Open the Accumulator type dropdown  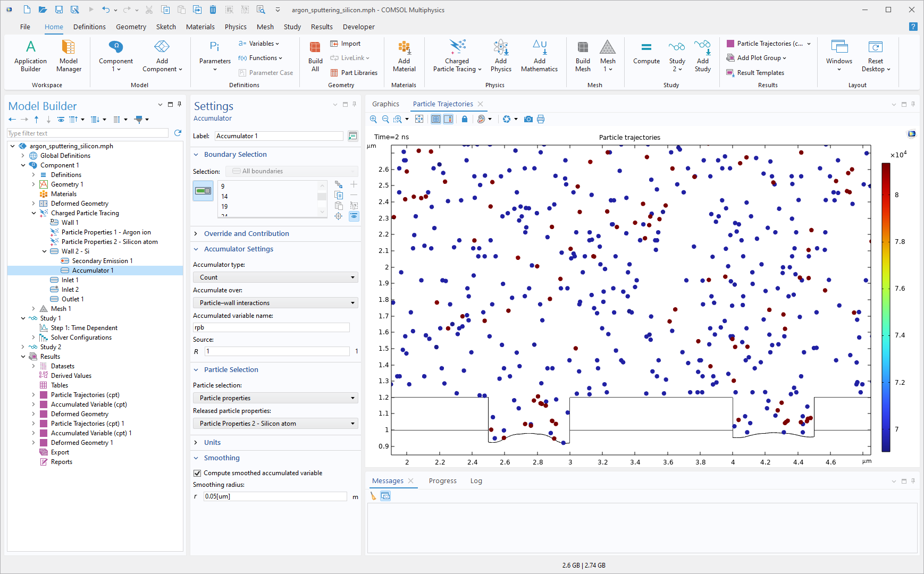275,277
